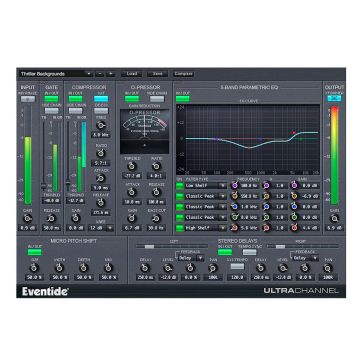
Task: Click the High Shelf gain knob
Action: (x=294, y=228)
